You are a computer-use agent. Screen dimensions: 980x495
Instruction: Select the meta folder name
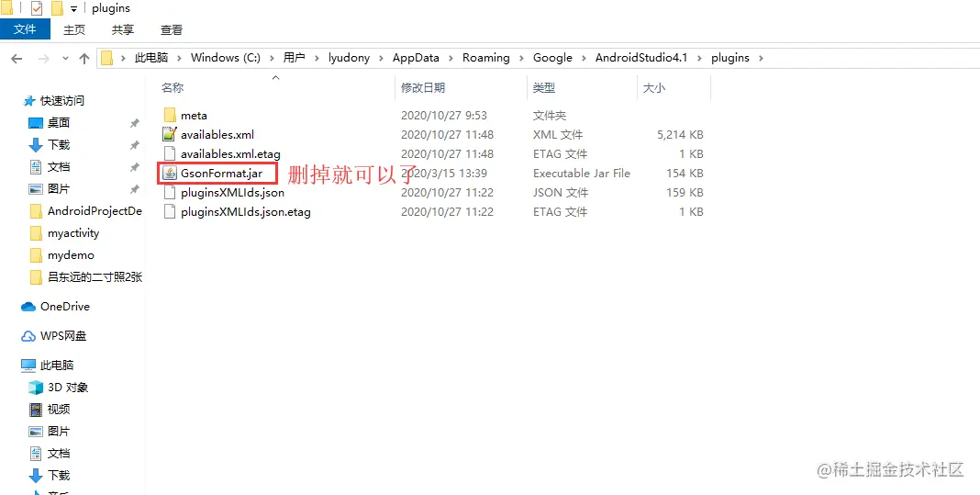click(x=194, y=115)
